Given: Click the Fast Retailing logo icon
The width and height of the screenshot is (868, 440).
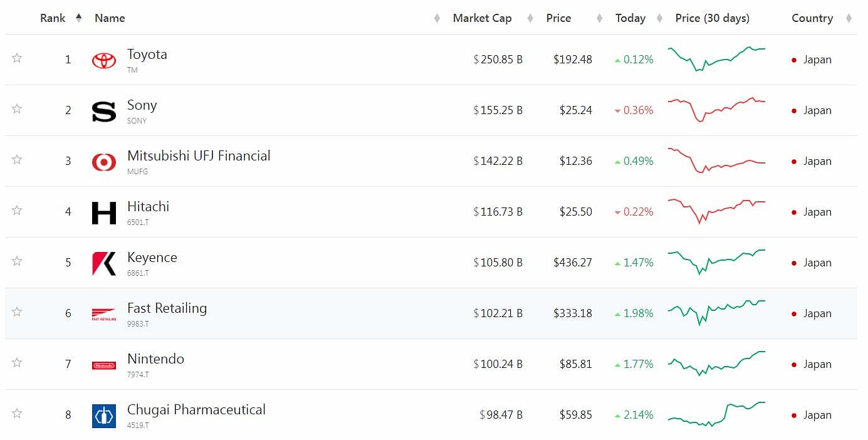Looking at the screenshot, I should pyautogui.click(x=104, y=314).
